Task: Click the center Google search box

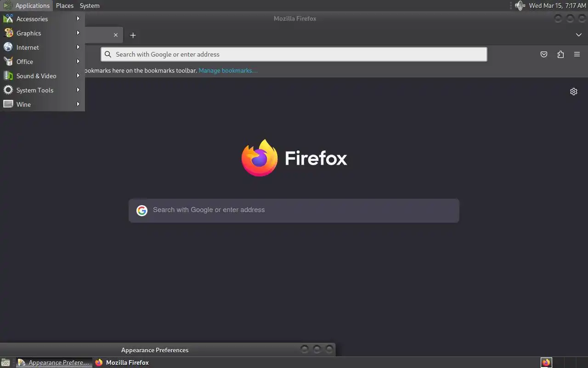Action: pos(294,211)
